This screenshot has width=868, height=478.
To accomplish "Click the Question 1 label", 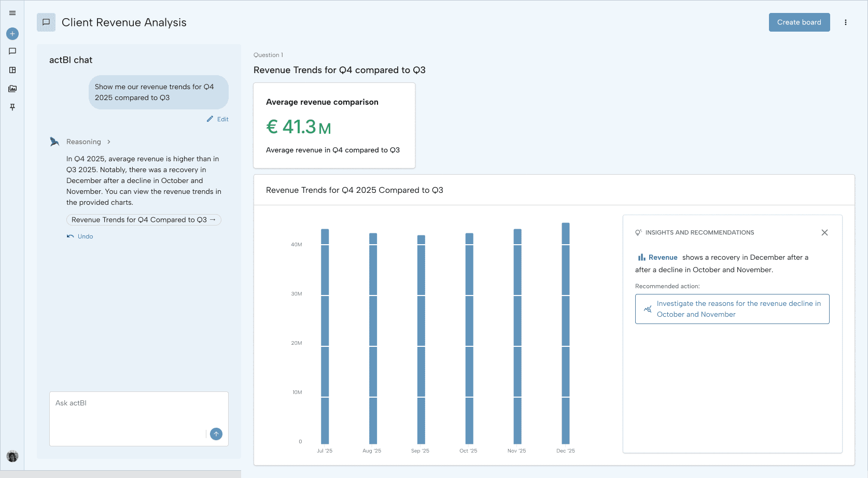I will pos(268,55).
